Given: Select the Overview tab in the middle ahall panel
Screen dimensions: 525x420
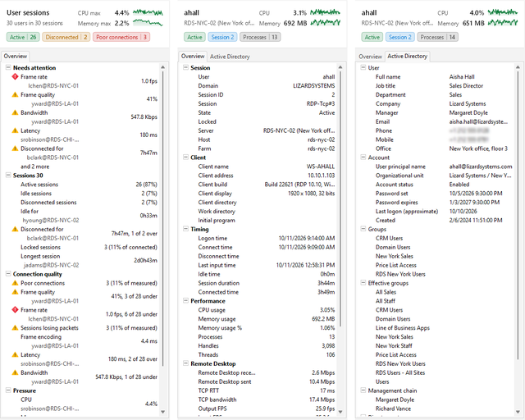Looking at the screenshot, I should [193, 56].
